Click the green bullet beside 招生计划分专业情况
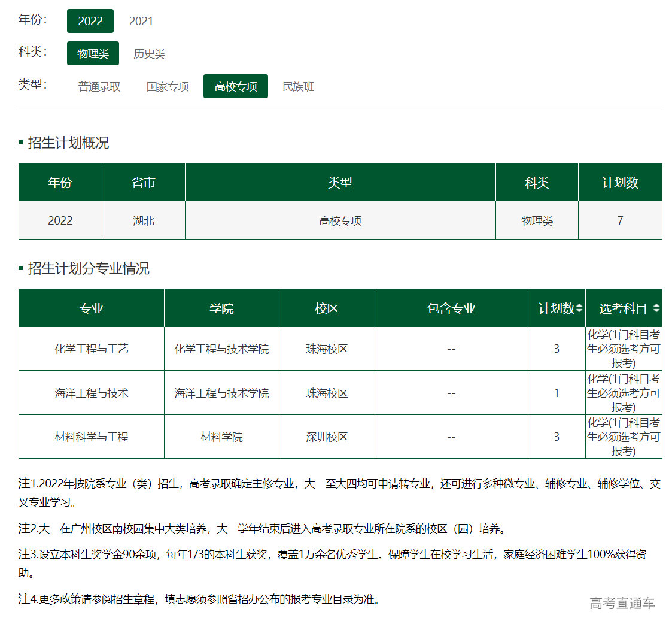 click(x=22, y=269)
